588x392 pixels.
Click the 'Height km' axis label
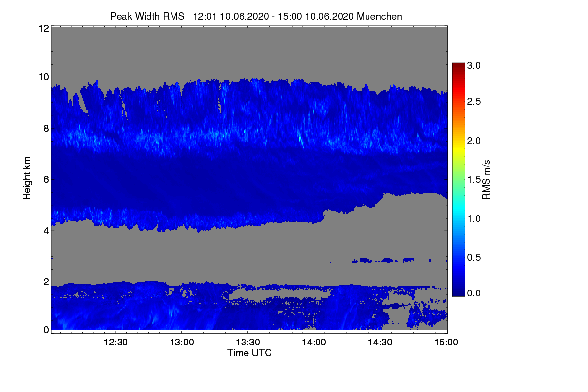tap(27, 178)
